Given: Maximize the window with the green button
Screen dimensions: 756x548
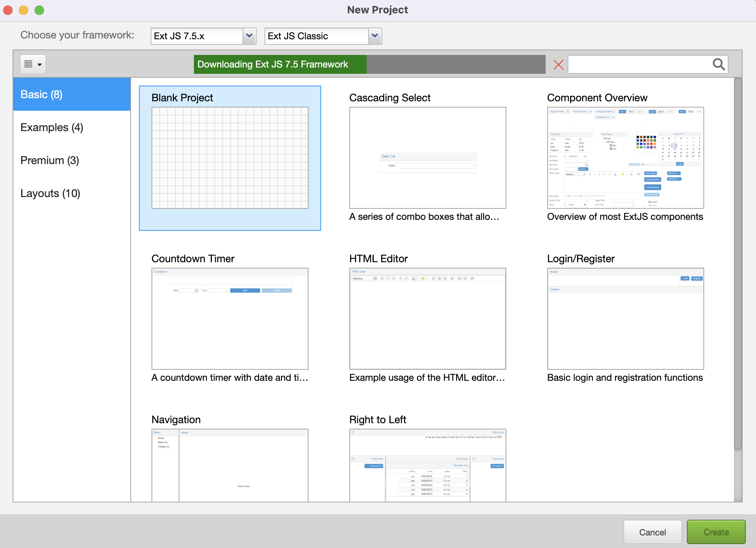Looking at the screenshot, I should point(39,10).
